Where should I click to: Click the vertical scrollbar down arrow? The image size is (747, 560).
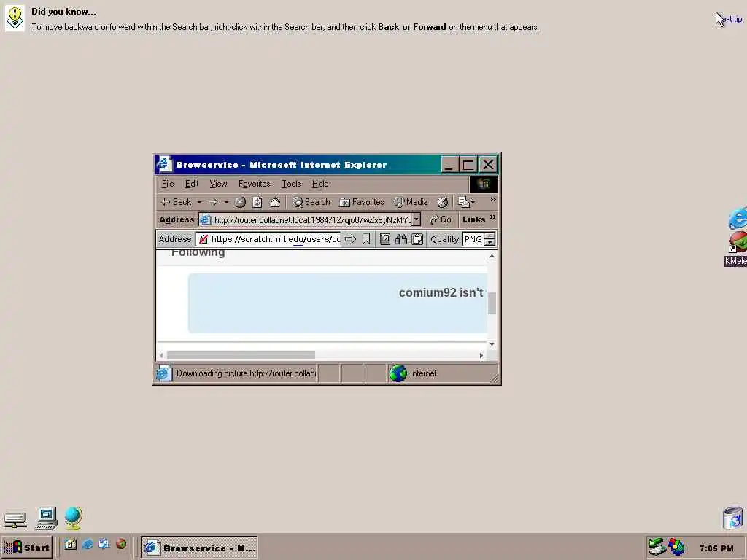492,344
